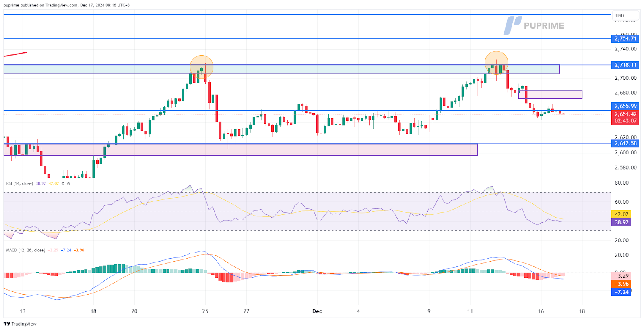Click the 11 date label on time axis
The width and height of the screenshot is (644, 330).
pos(470,311)
